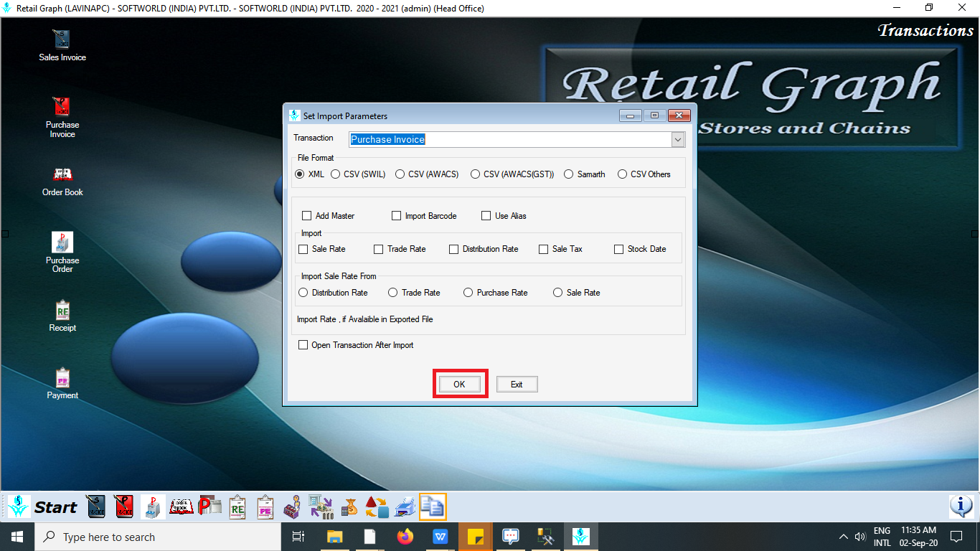This screenshot has height=551, width=980.
Task: Open the Order Book desktop shortcut
Action: click(62, 180)
